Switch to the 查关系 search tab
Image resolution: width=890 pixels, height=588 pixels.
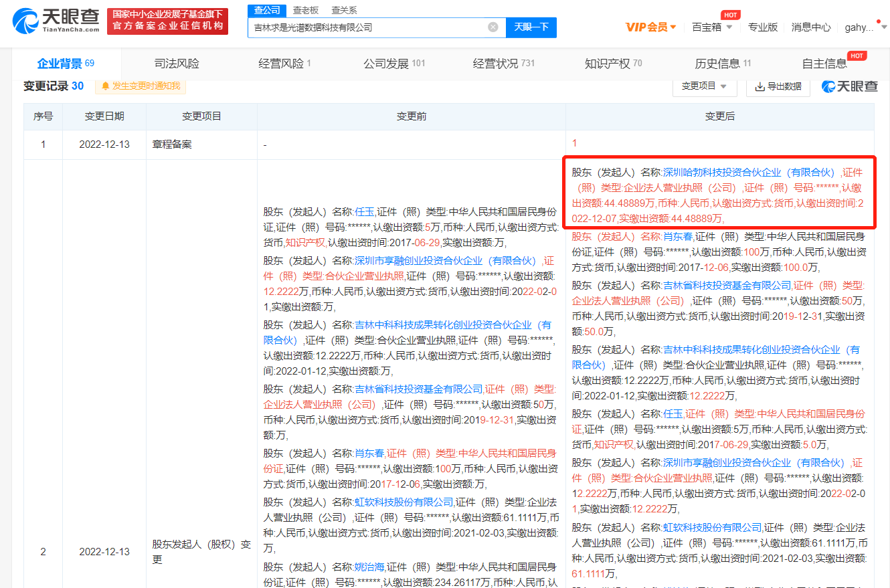[344, 10]
